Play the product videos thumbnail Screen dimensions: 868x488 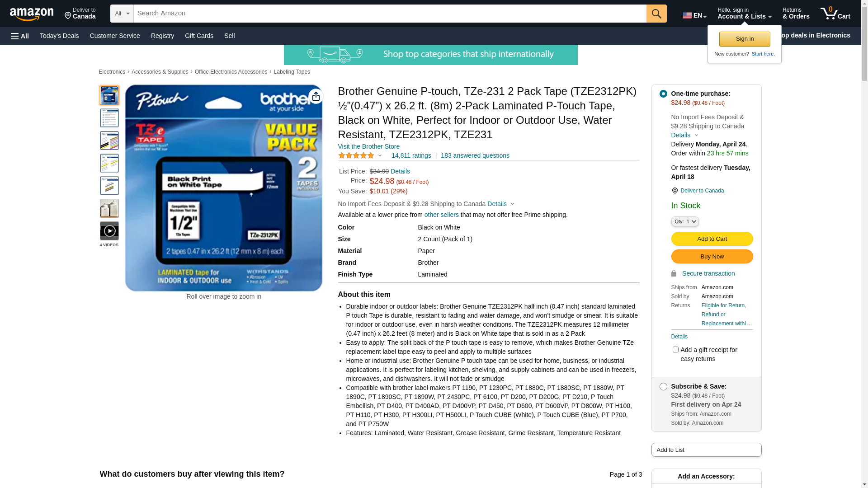109,231
